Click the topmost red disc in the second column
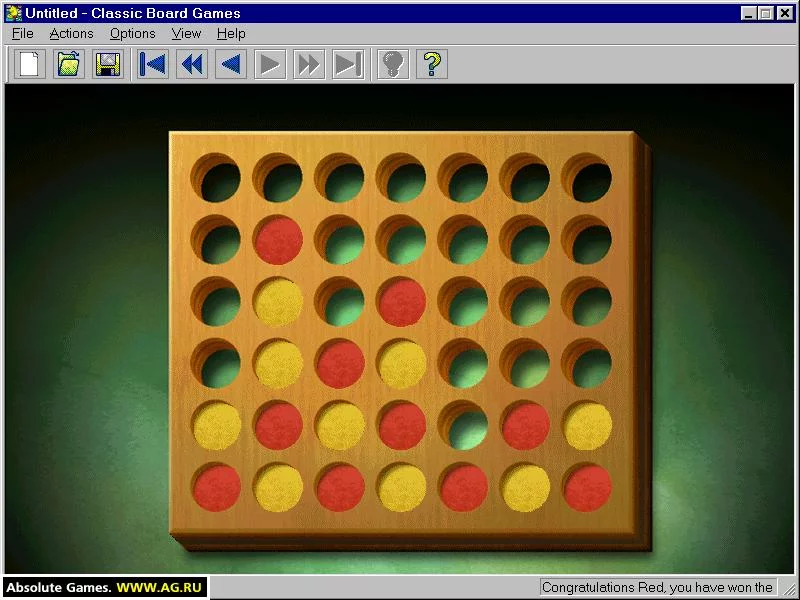Image resolution: width=800 pixels, height=600 pixels. [x=279, y=240]
